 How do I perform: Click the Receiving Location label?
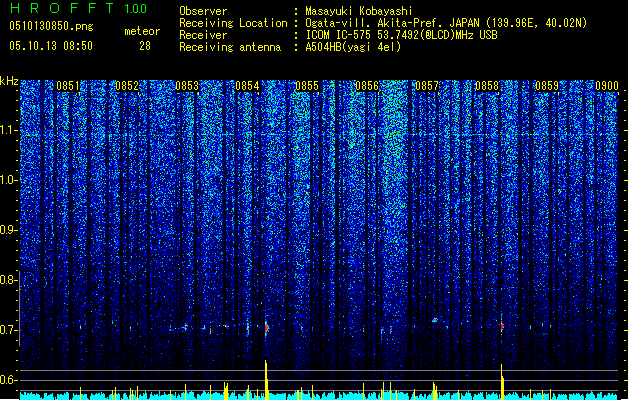(233, 23)
